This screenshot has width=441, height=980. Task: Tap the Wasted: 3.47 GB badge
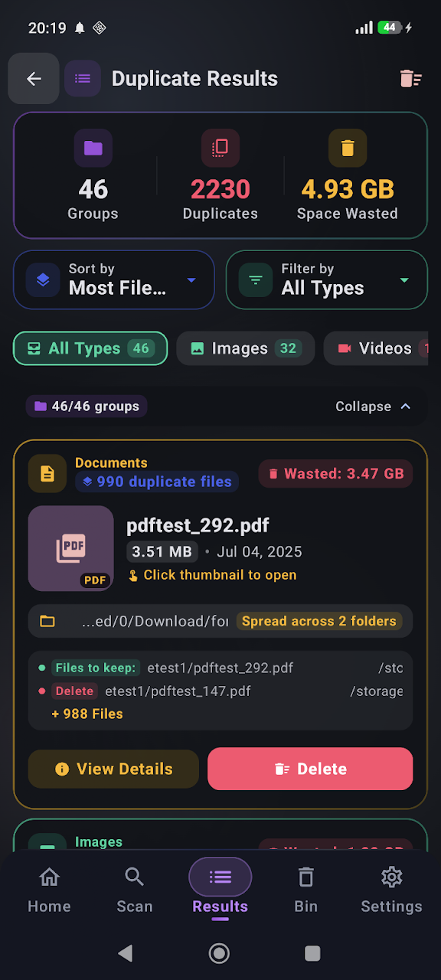point(335,474)
